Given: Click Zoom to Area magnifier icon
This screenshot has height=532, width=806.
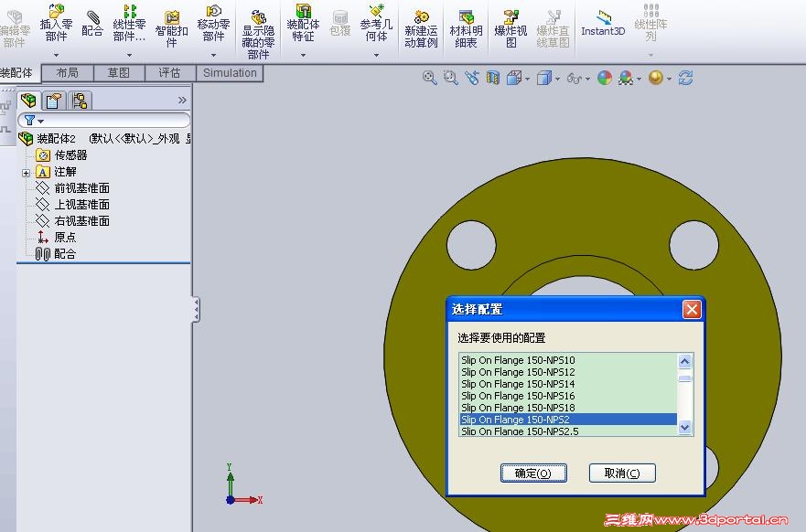Looking at the screenshot, I should 451,78.
